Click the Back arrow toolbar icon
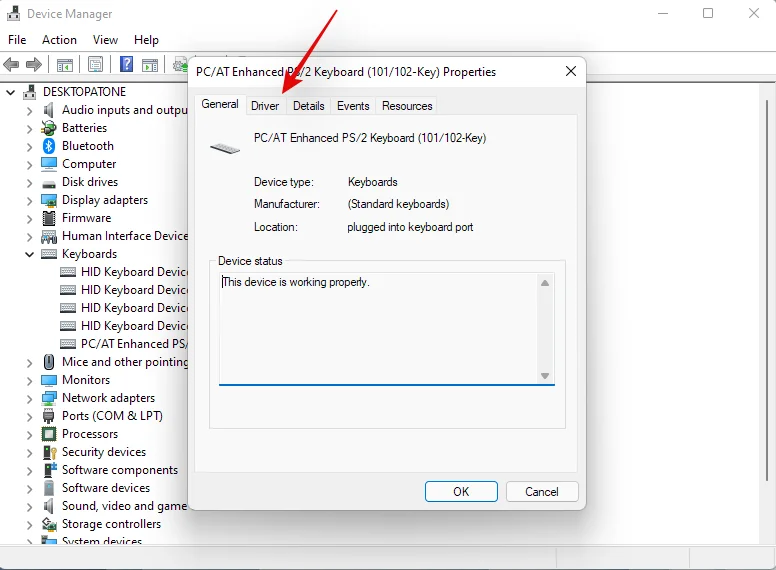776x570 pixels. pos(11,64)
